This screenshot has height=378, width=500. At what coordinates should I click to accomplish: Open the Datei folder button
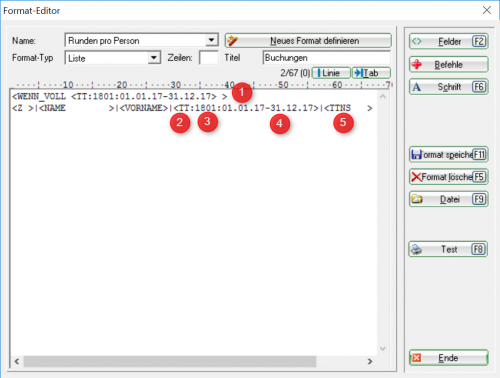coord(449,199)
